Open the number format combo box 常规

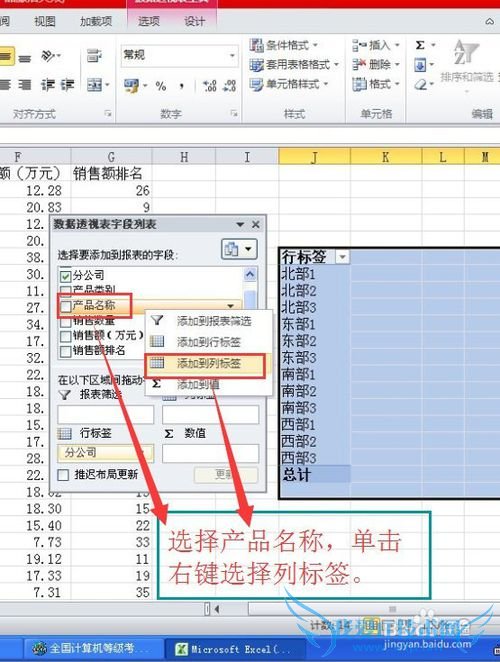pos(179,55)
